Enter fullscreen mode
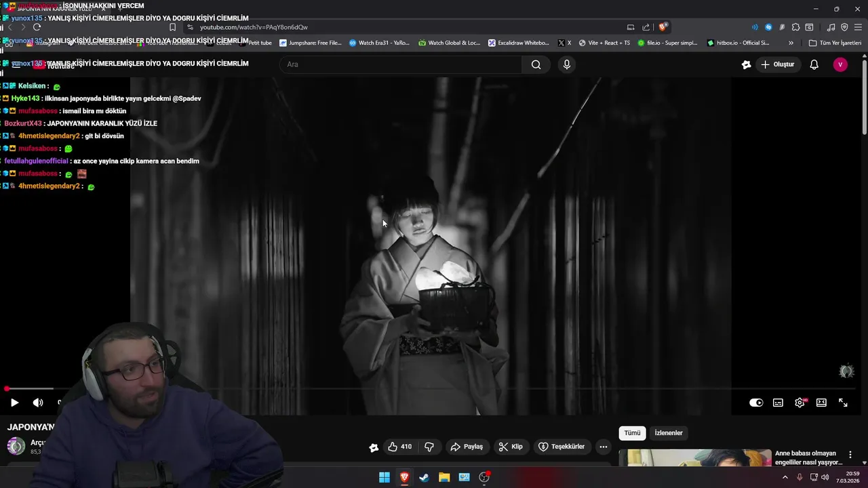Viewport: 868px width, 488px height. tap(843, 403)
